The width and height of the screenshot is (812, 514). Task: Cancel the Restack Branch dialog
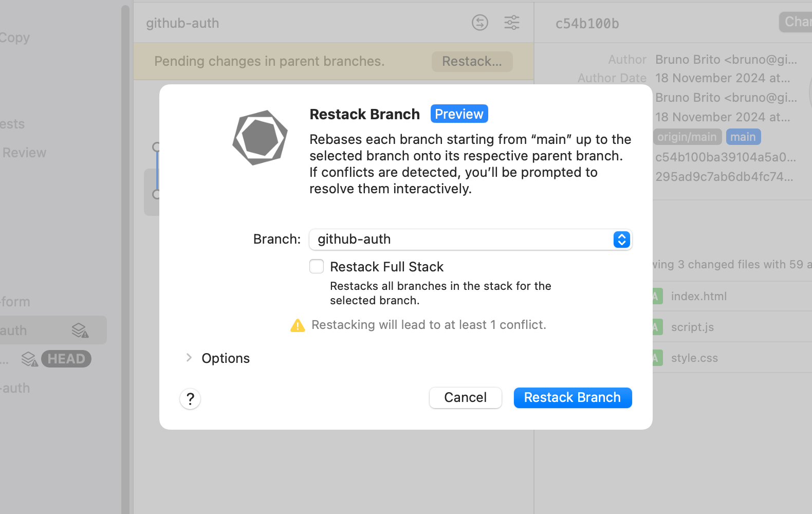tap(465, 398)
